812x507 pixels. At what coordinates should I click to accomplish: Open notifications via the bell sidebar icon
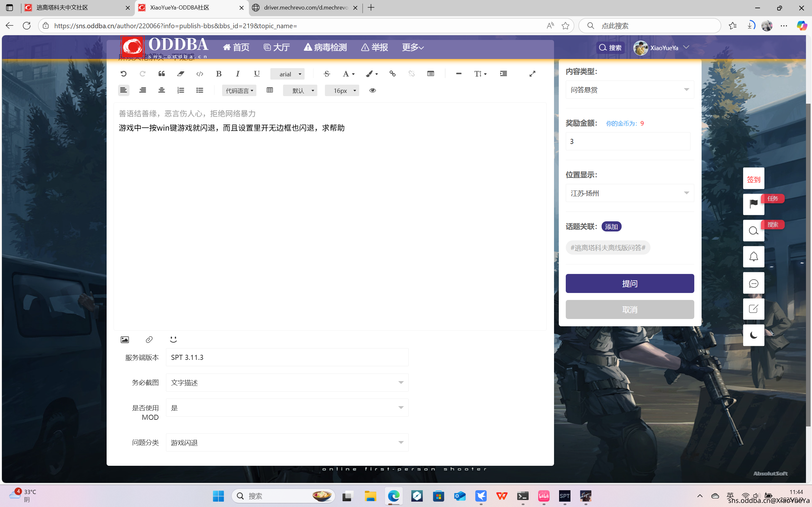pyautogui.click(x=754, y=257)
